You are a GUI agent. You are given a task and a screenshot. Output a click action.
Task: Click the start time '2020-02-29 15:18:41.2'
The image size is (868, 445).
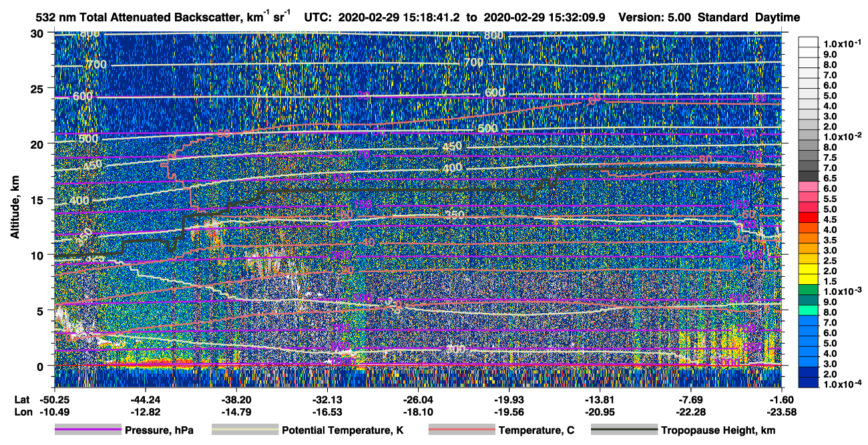400,17
